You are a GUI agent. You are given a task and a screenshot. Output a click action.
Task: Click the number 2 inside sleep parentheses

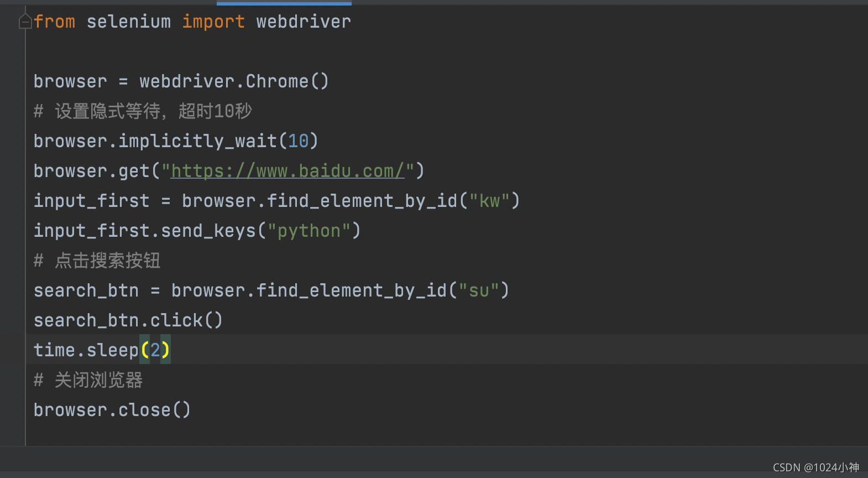(x=155, y=350)
